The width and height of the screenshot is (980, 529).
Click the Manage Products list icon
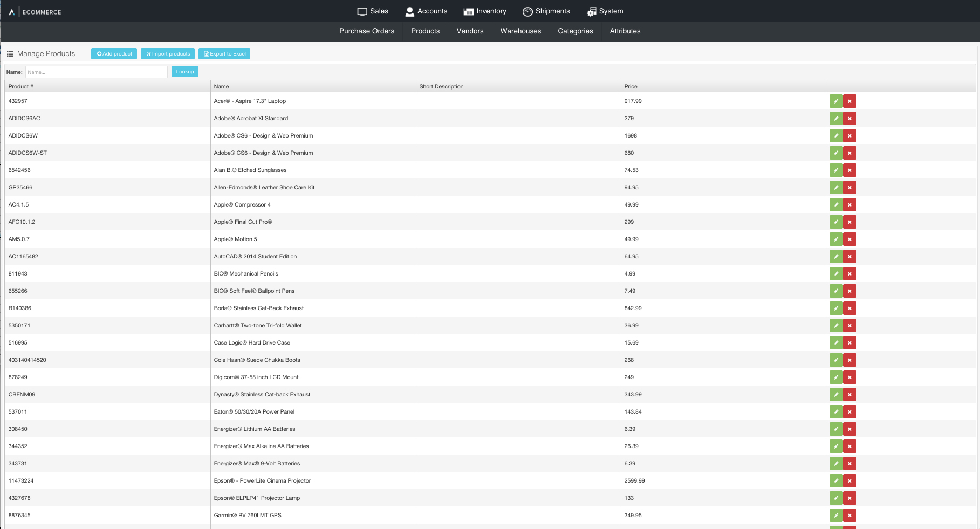(x=10, y=54)
